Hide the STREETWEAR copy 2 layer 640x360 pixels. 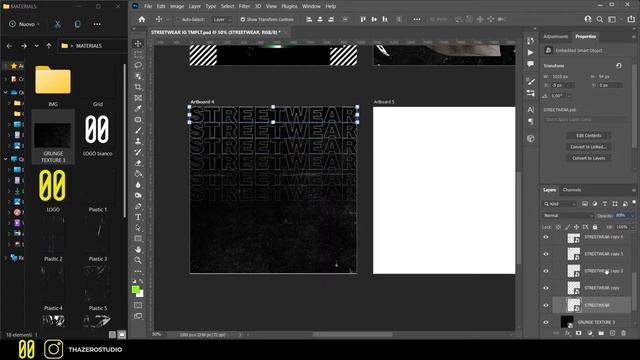click(546, 271)
